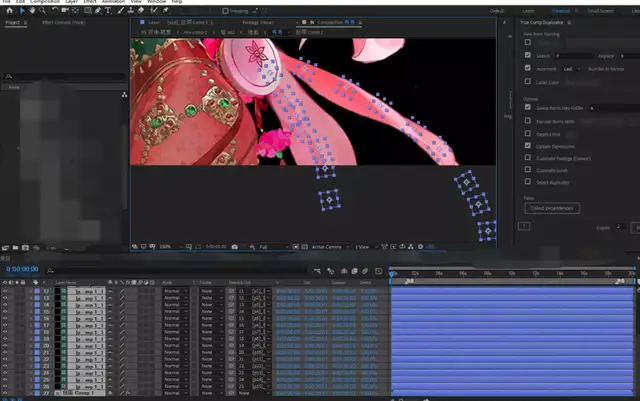This screenshot has height=401, width=640.
Task: Click the composition mini-flowchart icon in timeline
Action: tap(317, 271)
